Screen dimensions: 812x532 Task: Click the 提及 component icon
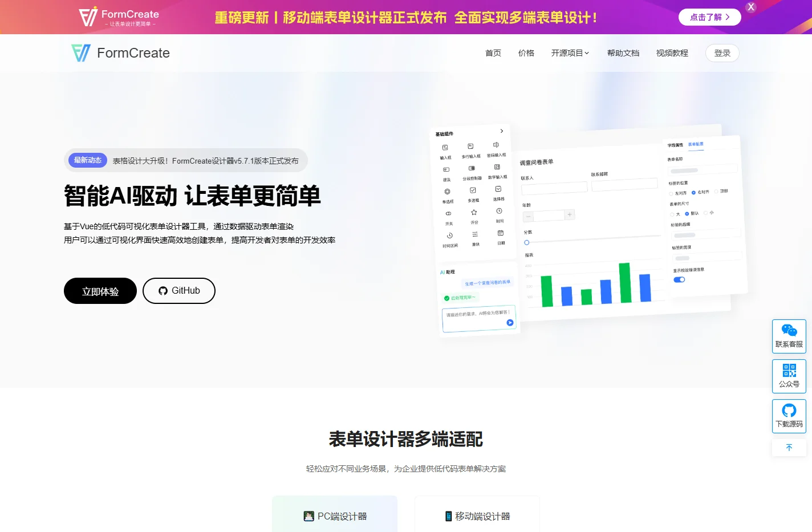coord(446,169)
